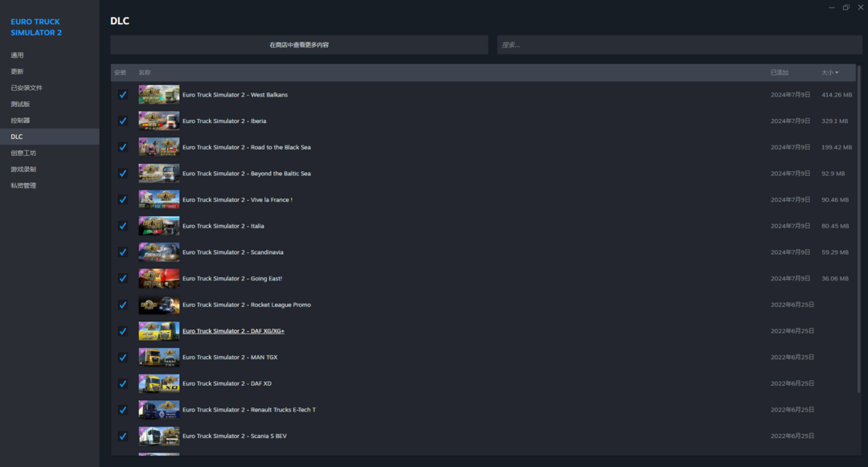Image resolution: width=868 pixels, height=467 pixels.
Task: Go to the 更新 section
Action: [x=17, y=72]
